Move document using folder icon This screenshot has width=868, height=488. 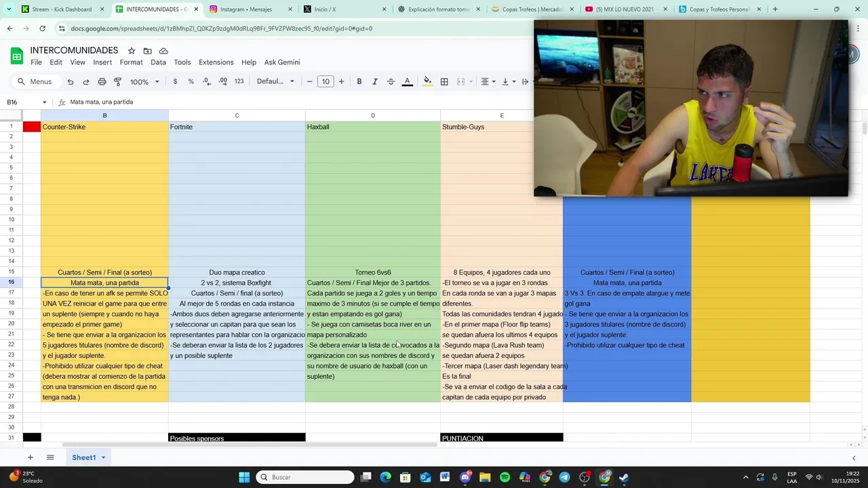pyautogui.click(x=147, y=51)
